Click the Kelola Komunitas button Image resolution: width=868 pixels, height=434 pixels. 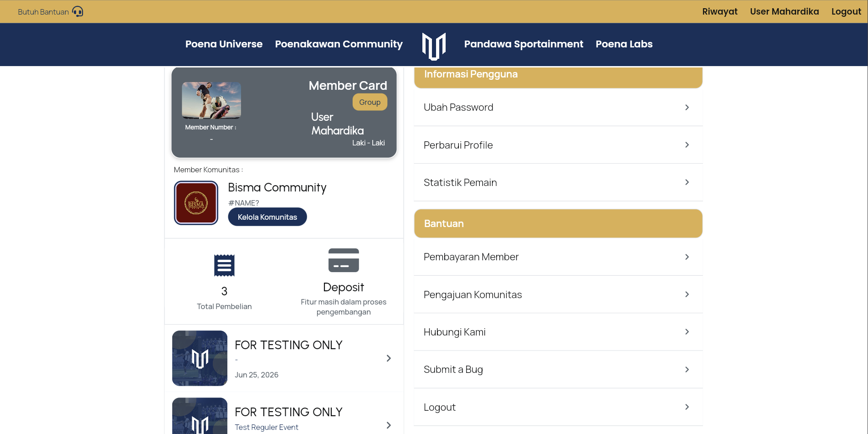pyautogui.click(x=267, y=217)
